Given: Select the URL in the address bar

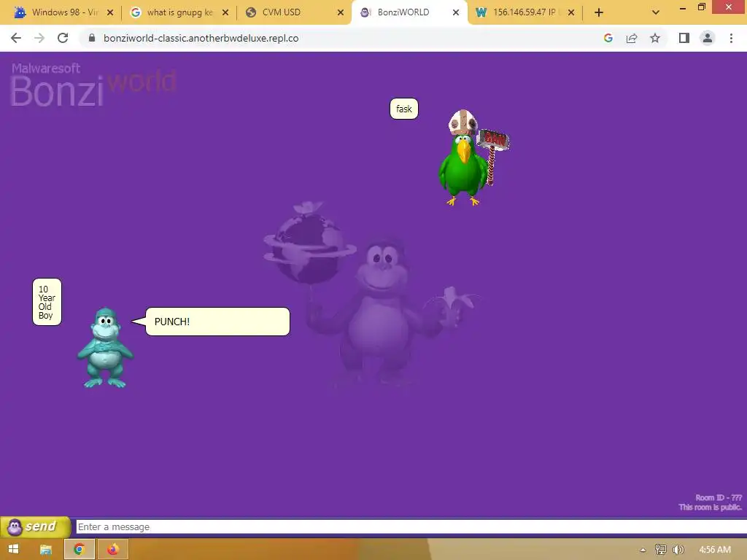Looking at the screenshot, I should click(201, 38).
